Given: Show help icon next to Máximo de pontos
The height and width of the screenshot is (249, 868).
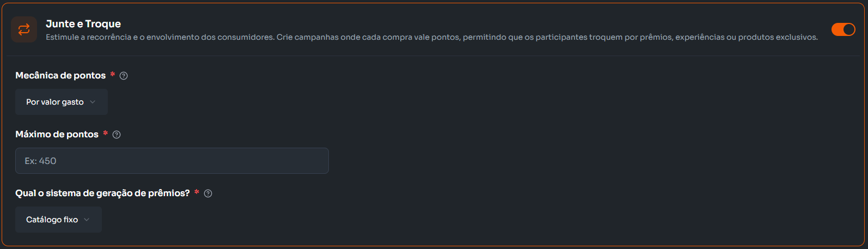Looking at the screenshot, I should (117, 135).
